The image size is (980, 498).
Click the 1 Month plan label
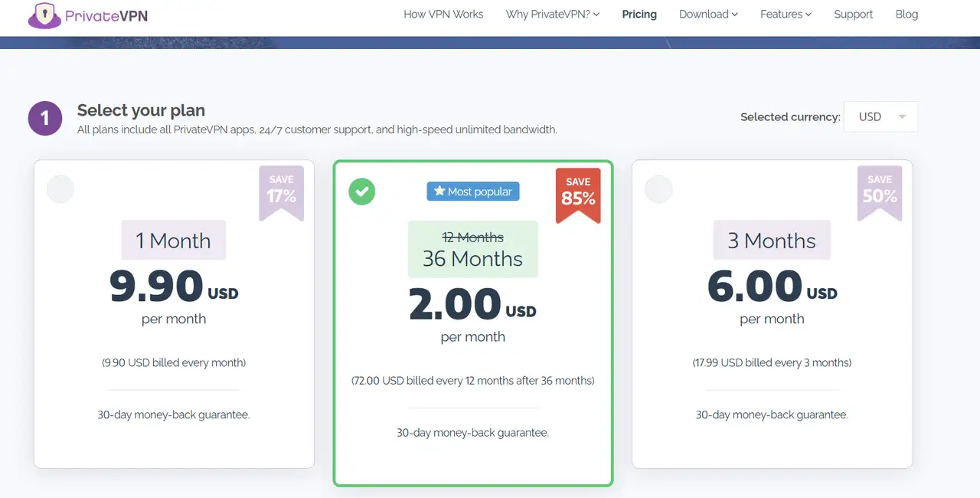[173, 241]
